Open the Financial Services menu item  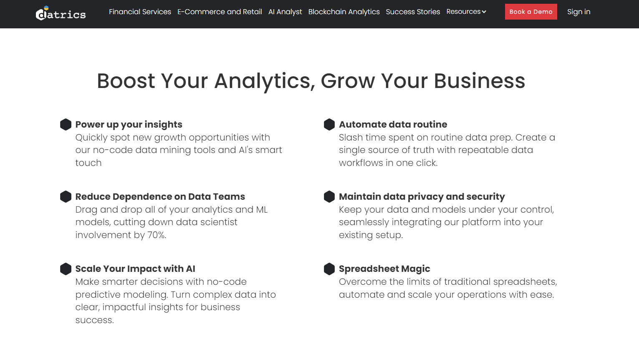coord(140,12)
